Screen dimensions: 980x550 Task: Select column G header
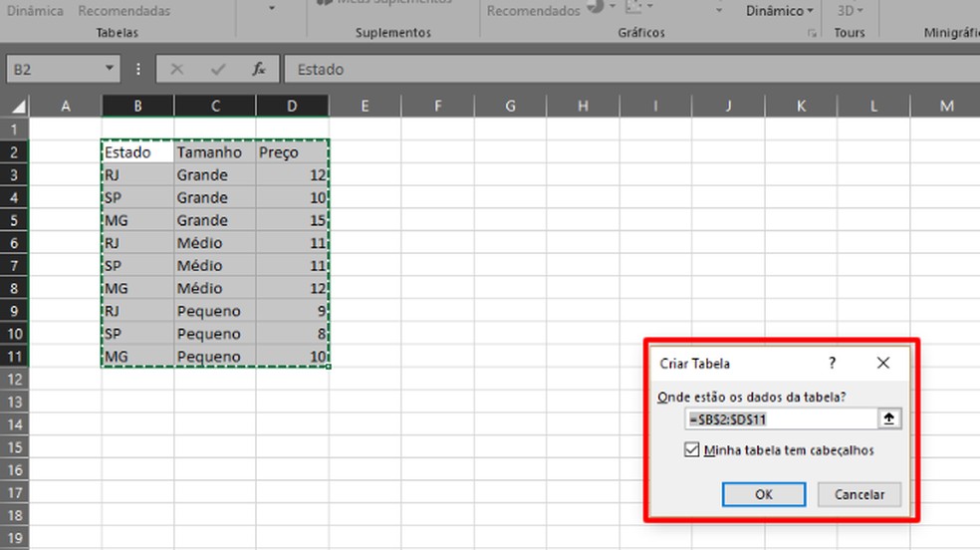tap(510, 107)
